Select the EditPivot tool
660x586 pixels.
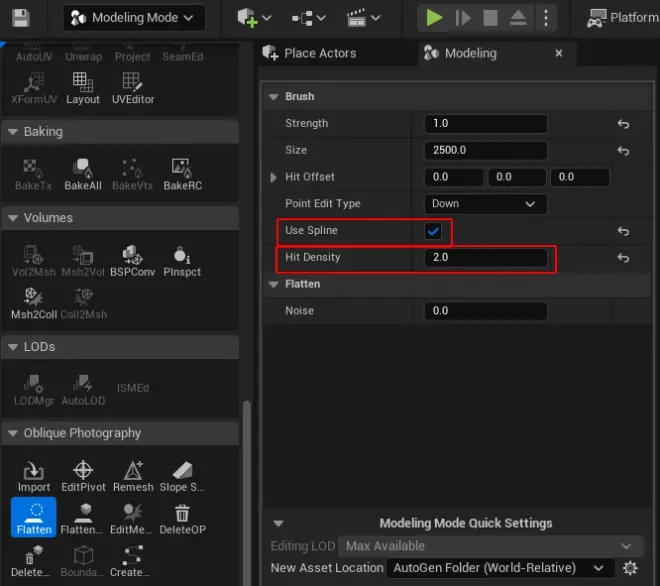pos(83,476)
